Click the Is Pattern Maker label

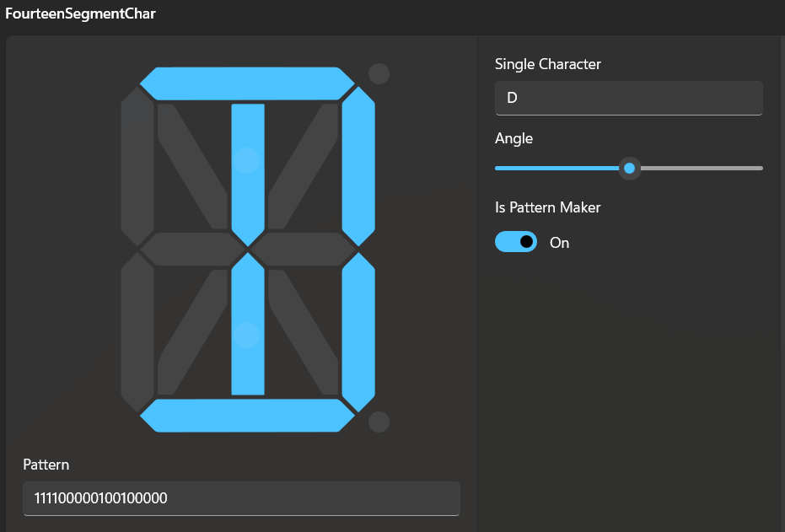(548, 207)
